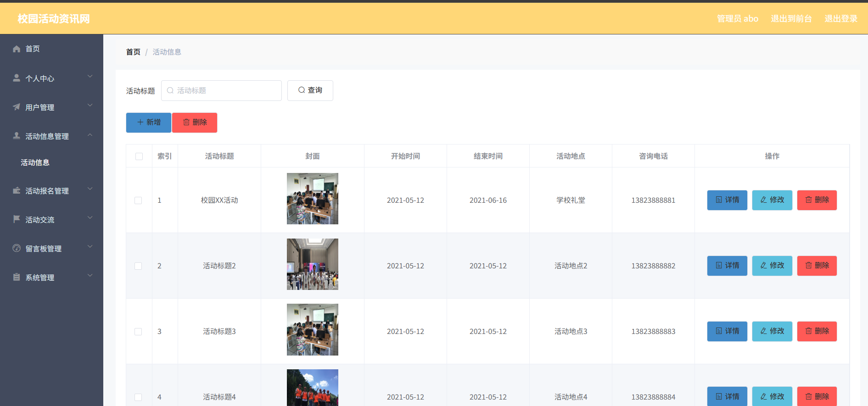Image resolution: width=868 pixels, height=406 pixels.
Task: Expand the 系统管理 menu chevron
Action: pyautogui.click(x=90, y=276)
